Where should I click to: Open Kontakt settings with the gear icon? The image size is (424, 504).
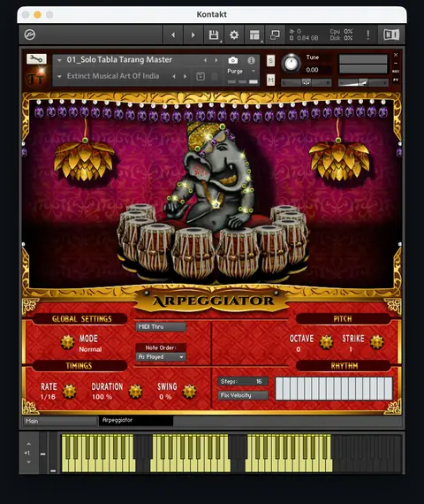(234, 34)
